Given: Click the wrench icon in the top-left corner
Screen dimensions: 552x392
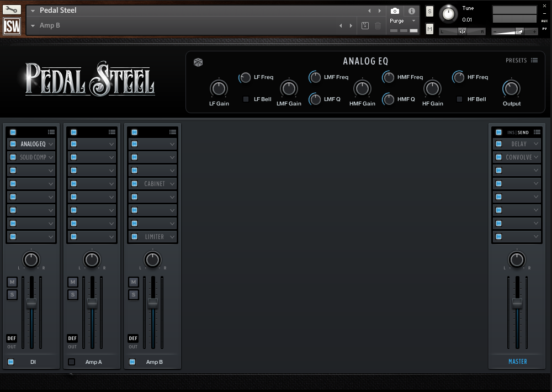Looking at the screenshot, I should coord(12,8).
